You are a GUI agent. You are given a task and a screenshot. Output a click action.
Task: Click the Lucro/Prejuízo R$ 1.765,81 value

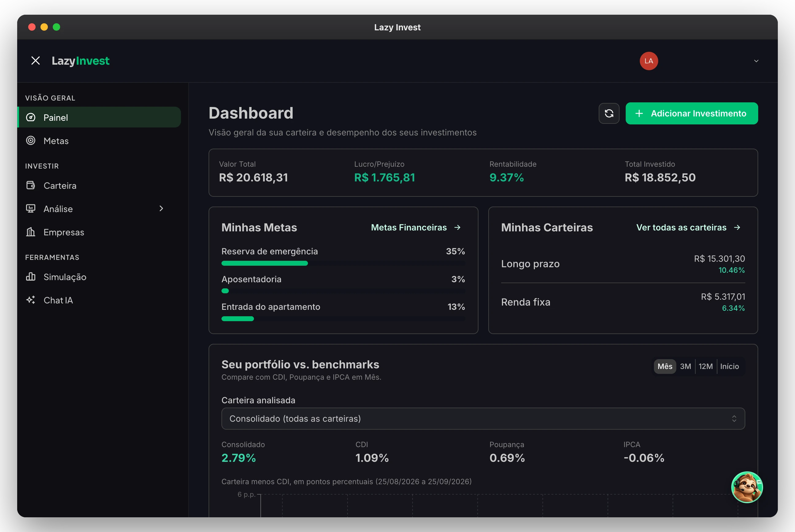pyautogui.click(x=384, y=177)
